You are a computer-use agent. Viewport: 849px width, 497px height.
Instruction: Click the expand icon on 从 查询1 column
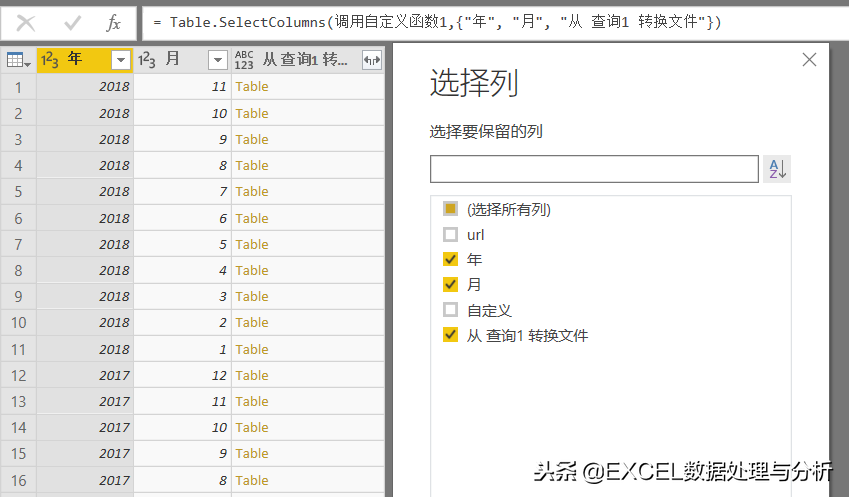point(372,60)
